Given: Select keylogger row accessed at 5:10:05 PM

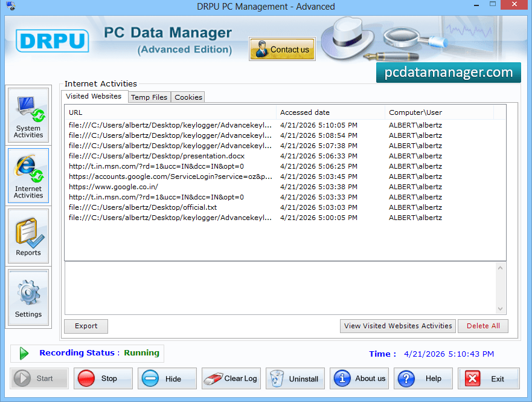Looking at the screenshot, I should tap(285, 125).
